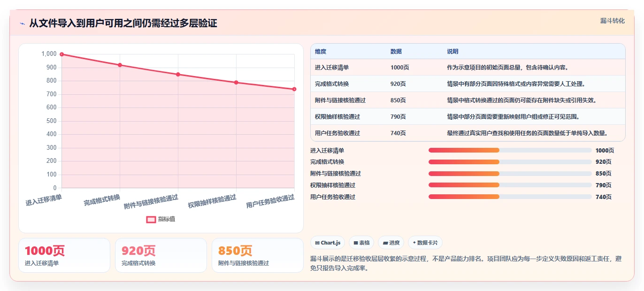Click the 920页 value in the table
This screenshot has height=291, width=644.
coord(398,84)
